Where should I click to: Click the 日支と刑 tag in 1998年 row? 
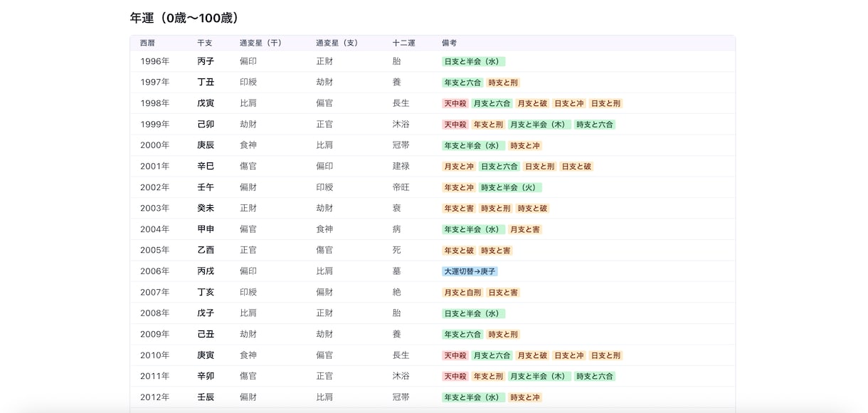click(606, 104)
